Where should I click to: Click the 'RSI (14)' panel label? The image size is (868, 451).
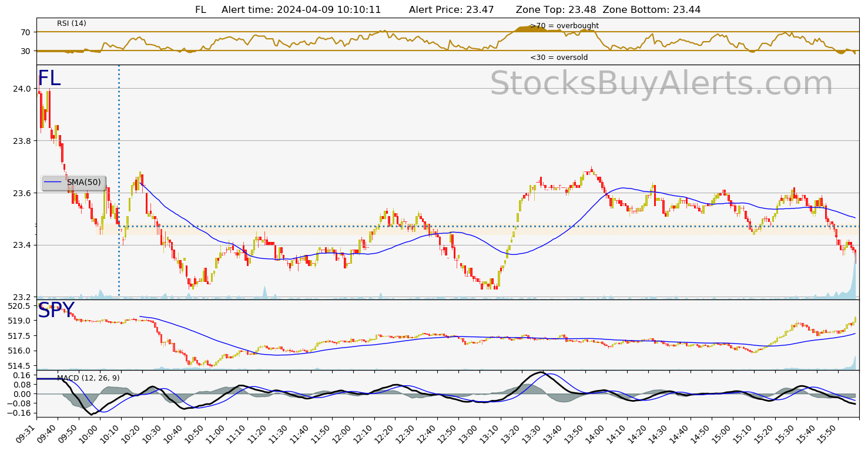tap(72, 23)
